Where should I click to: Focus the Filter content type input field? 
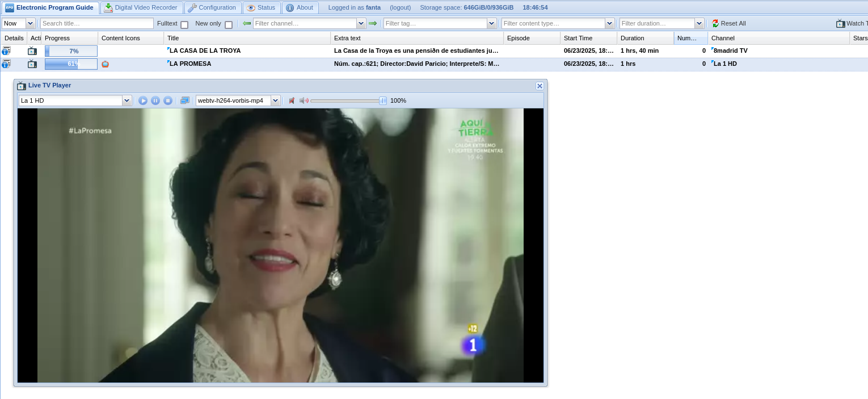(x=553, y=23)
